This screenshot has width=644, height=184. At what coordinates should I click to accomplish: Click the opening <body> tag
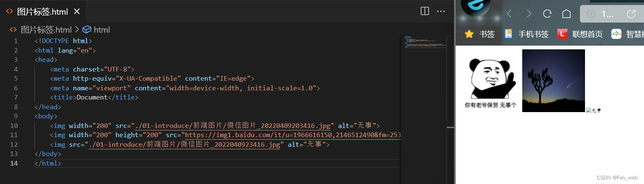46,116
